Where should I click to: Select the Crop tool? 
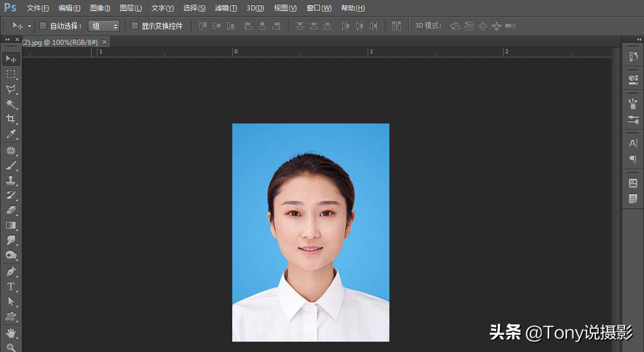11,119
